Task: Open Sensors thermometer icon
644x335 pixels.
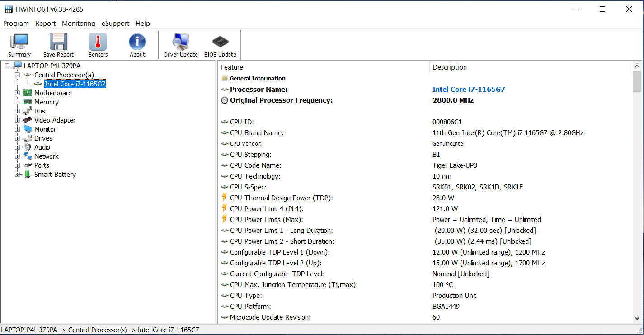Action: click(x=98, y=42)
